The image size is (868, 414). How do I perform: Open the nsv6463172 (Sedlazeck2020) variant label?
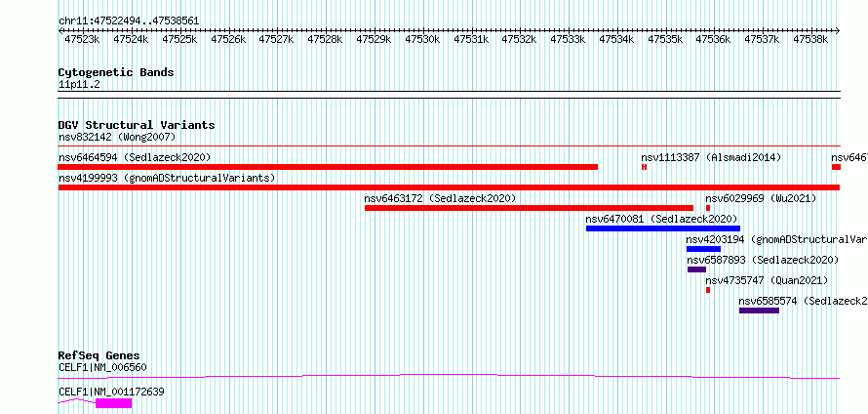pos(440,198)
